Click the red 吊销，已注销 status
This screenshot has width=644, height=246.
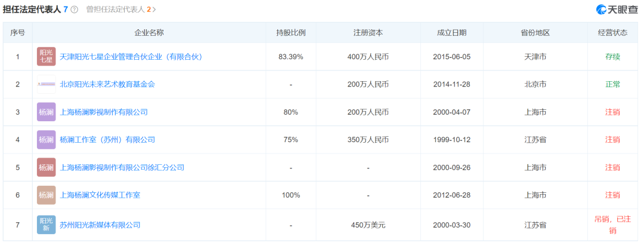[612, 225]
